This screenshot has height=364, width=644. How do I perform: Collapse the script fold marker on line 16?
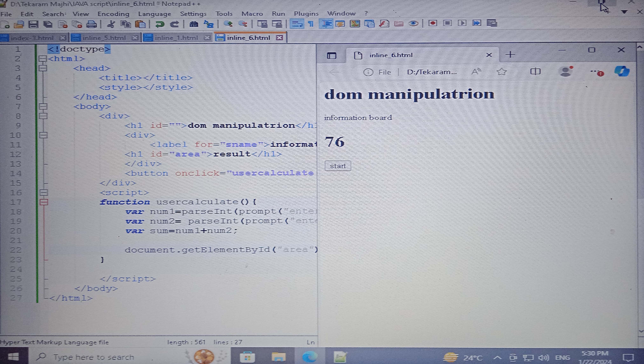point(44,192)
